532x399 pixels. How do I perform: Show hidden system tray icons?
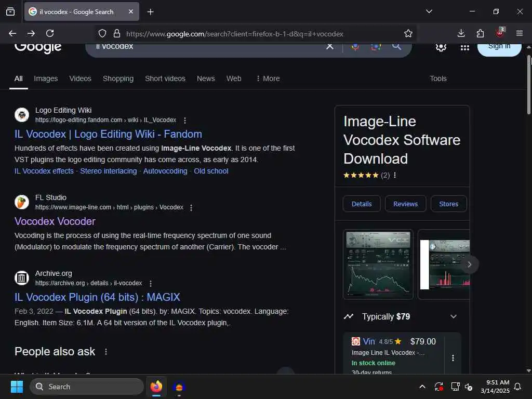[422, 387]
